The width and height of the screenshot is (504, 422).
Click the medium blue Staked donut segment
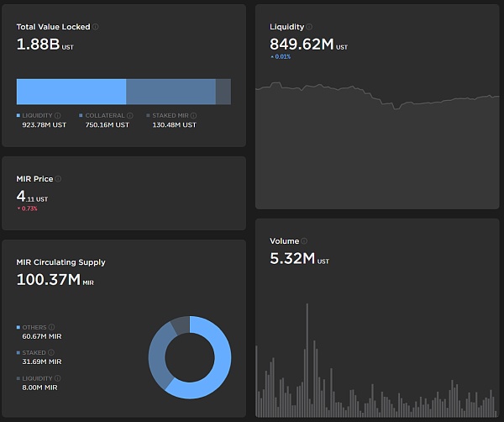click(x=159, y=352)
